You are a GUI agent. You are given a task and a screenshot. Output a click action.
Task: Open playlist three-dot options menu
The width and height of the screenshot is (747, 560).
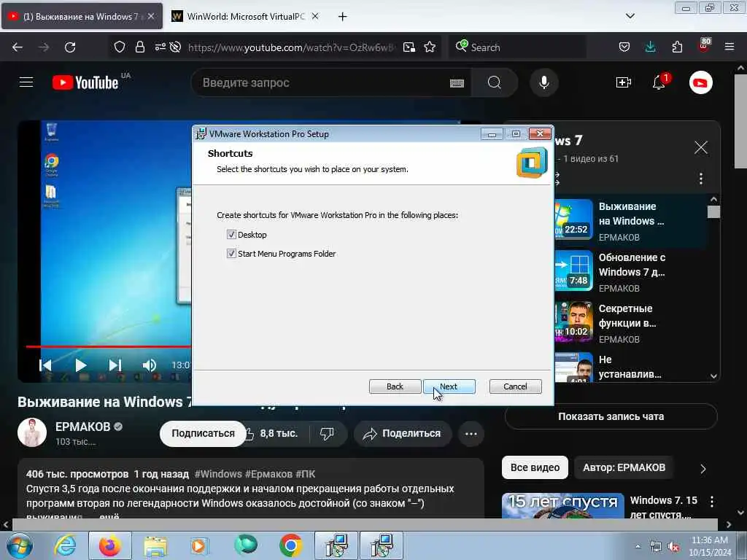701,179
